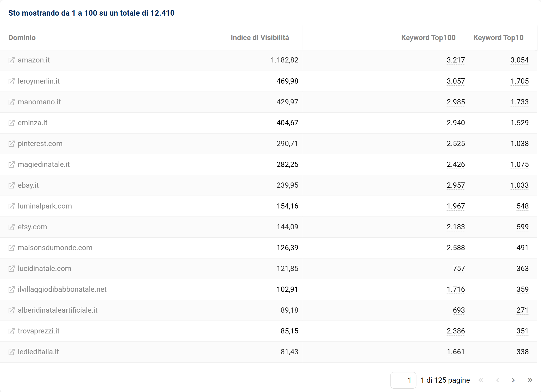Open external link icon for ilvillaggiodibabbonatale.net
Viewport: 541px width, 392px height.
click(11, 289)
